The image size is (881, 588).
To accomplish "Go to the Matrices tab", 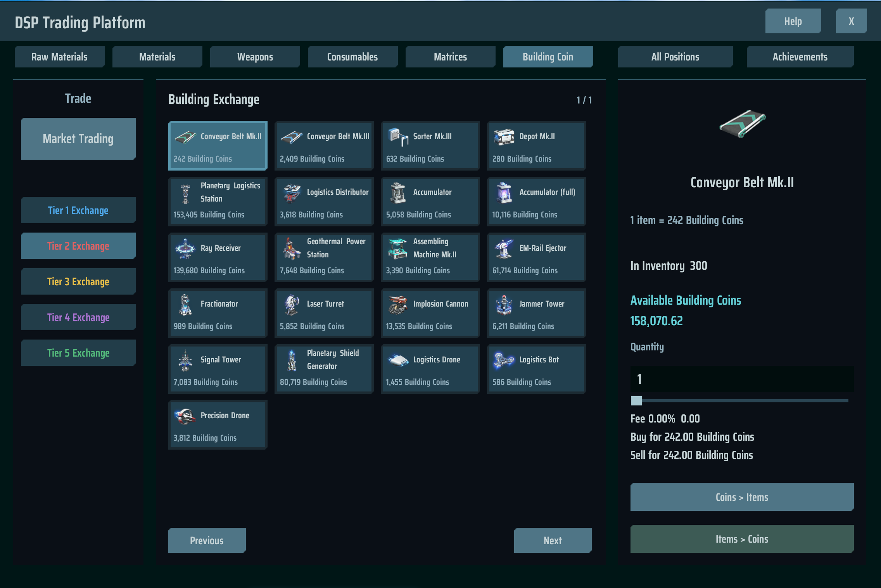I will 451,57.
